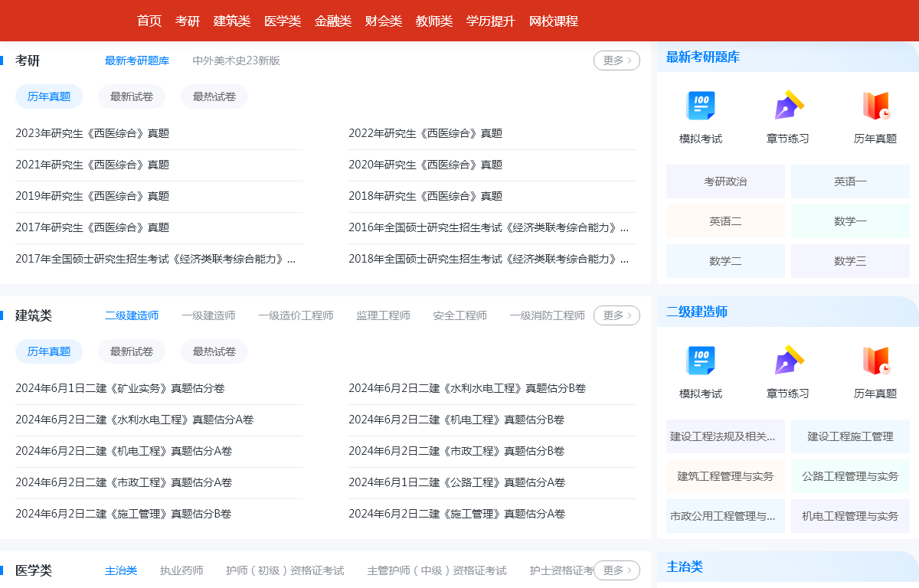Screen dimensions: 919x588
Task: Open 章节练习 pen icon under 二级建造师
Action: [x=788, y=361]
